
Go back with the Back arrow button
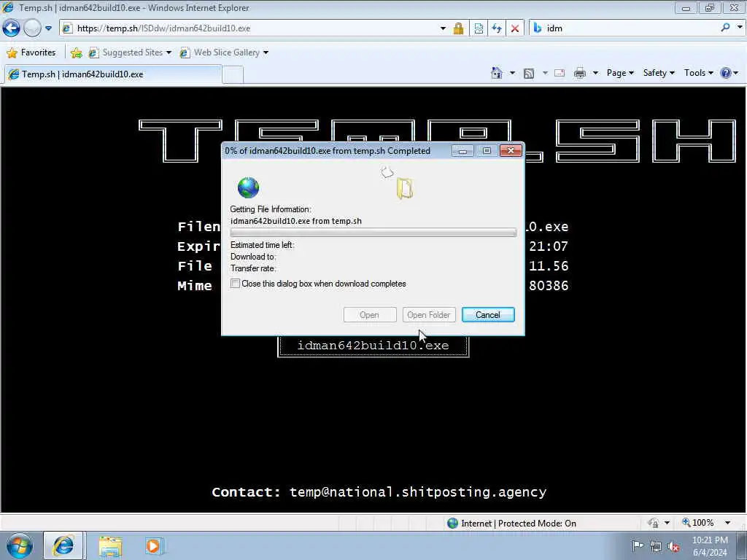point(12,28)
